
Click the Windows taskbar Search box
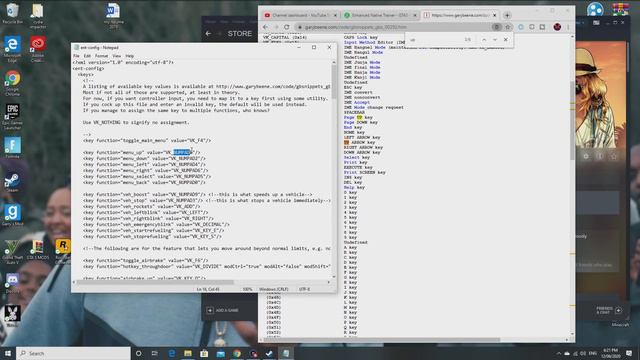click(x=73, y=353)
